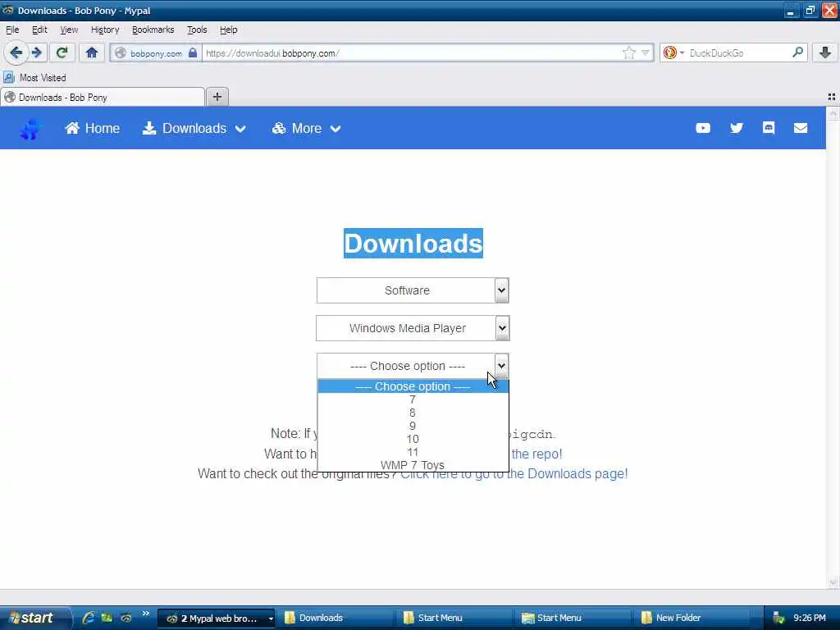Select version 9 in the list

pos(413,426)
